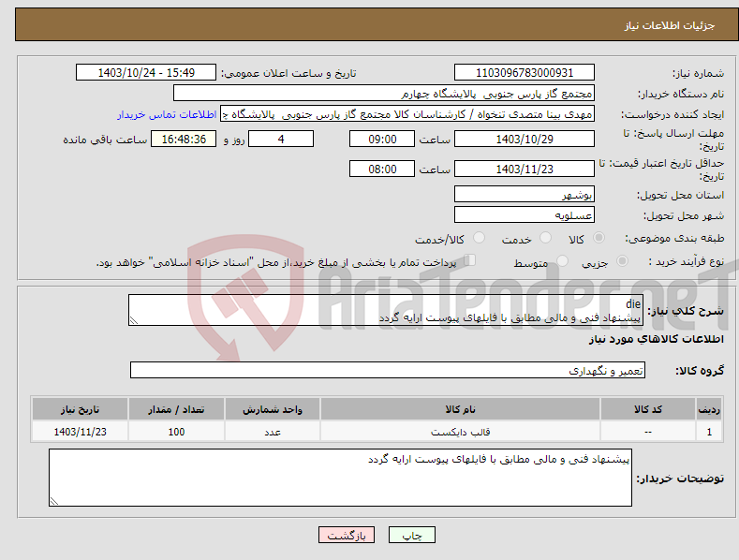Click the قالب دایکست item name cell
This screenshot has height=560, width=739.
[x=460, y=432]
